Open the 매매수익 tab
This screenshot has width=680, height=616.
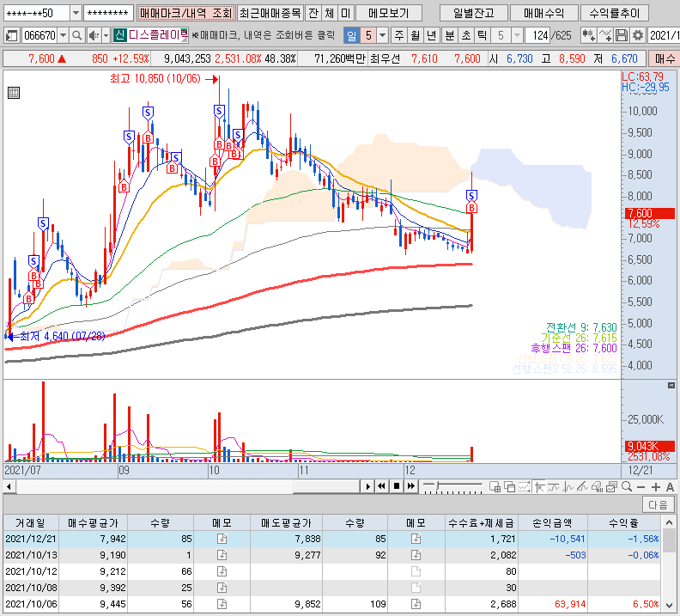pos(543,13)
